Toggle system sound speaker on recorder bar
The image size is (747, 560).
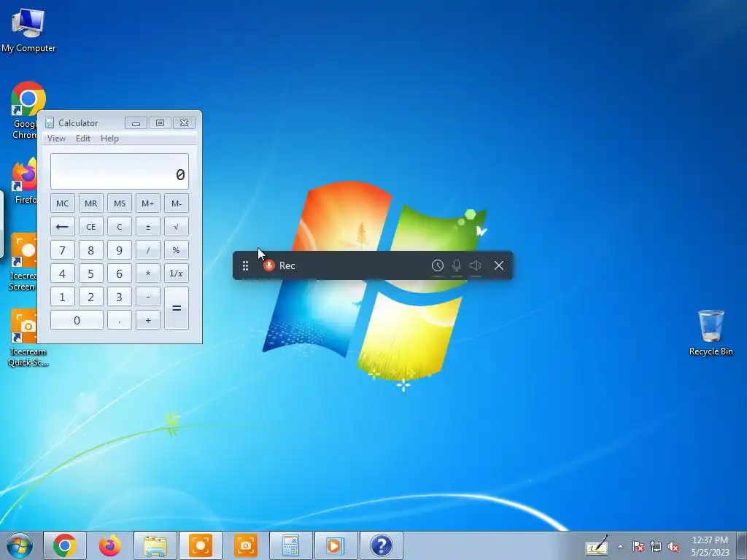click(476, 265)
